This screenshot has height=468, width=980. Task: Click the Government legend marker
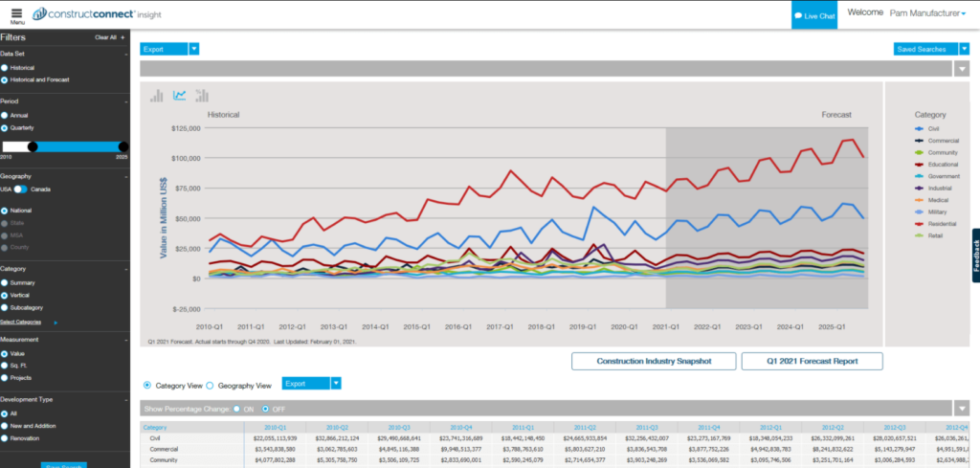point(920,176)
